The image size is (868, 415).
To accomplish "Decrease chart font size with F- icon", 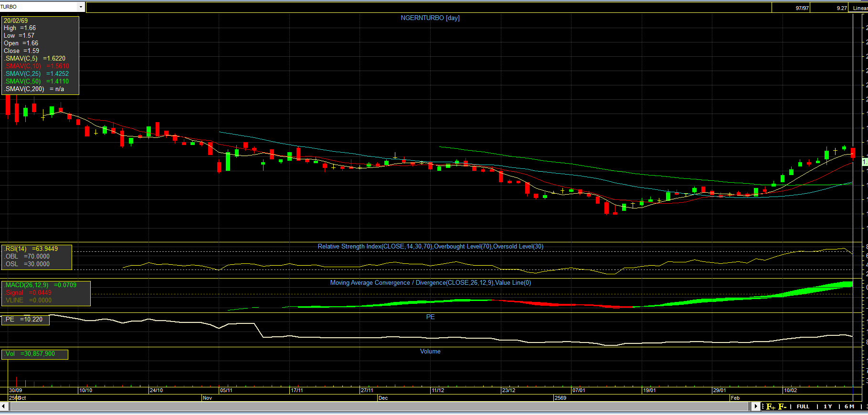I will pos(782,407).
